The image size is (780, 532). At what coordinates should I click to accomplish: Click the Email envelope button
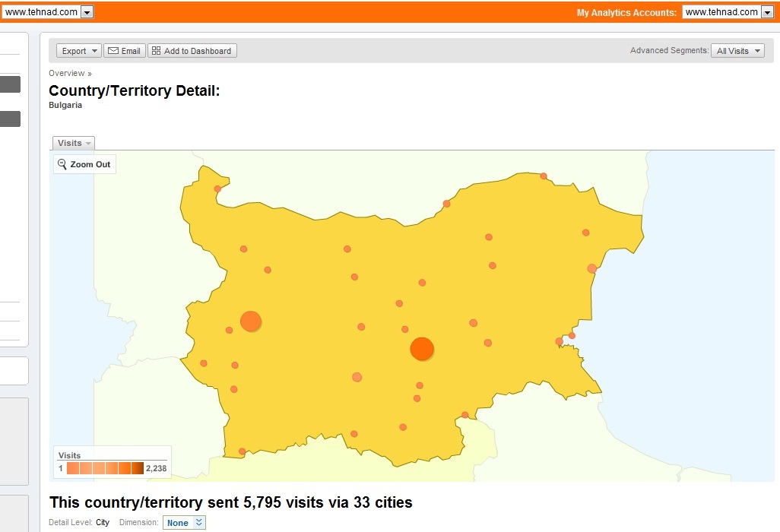pos(125,51)
